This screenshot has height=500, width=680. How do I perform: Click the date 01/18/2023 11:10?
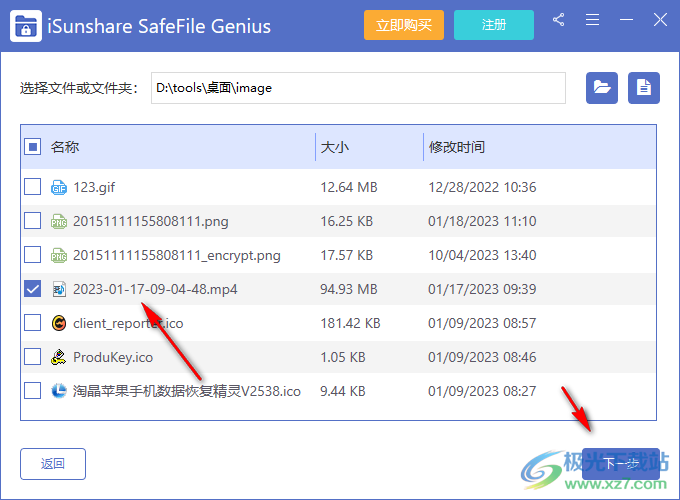coord(482,221)
